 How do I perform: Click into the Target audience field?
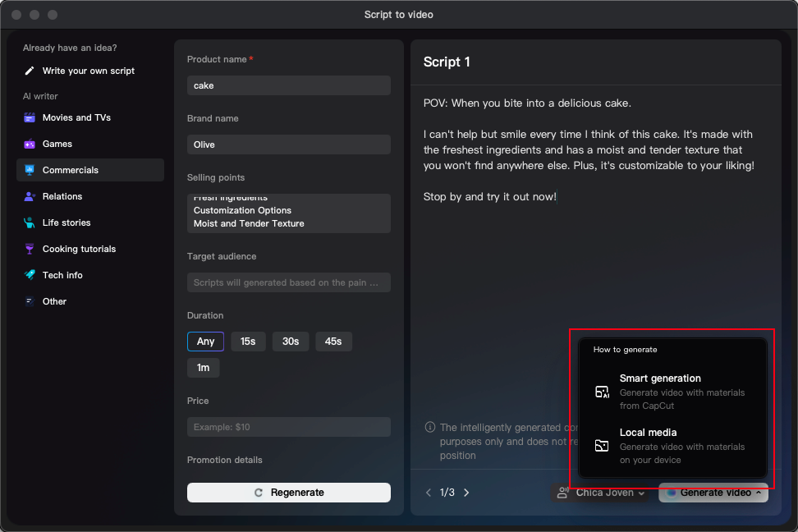click(288, 282)
